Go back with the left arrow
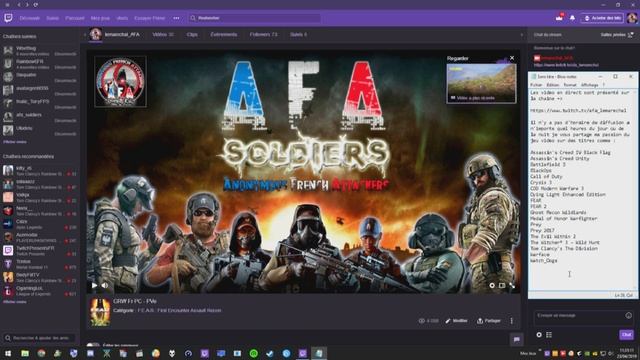 19,4
